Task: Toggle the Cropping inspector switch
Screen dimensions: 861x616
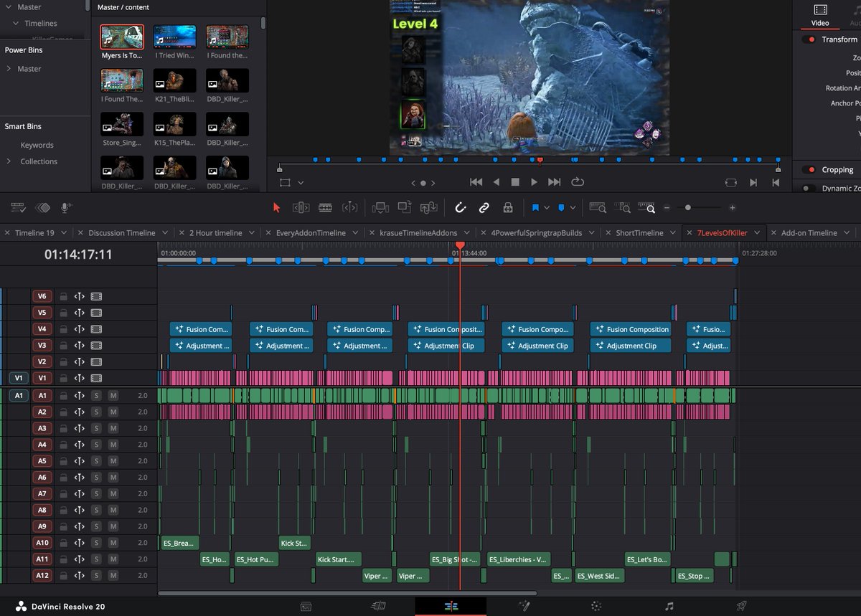Action: click(811, 170)
